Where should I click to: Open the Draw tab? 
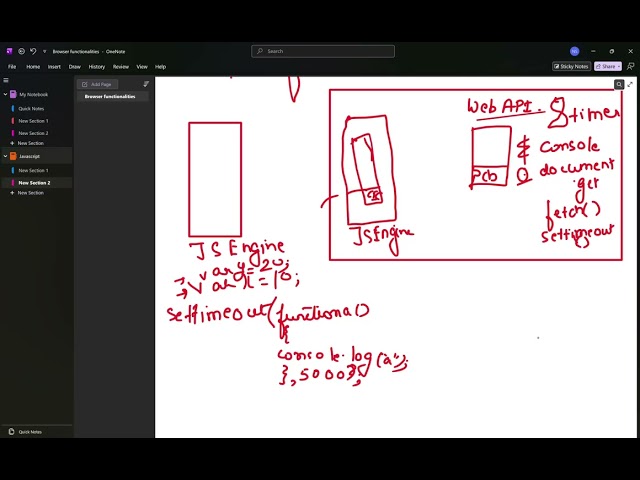[x=74, y=67]
